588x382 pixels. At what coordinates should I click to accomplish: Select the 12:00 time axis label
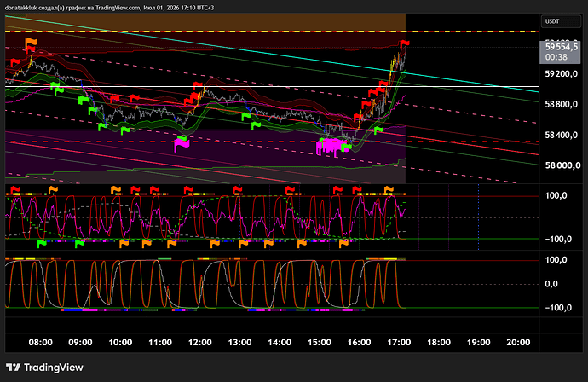pos(199,342)
